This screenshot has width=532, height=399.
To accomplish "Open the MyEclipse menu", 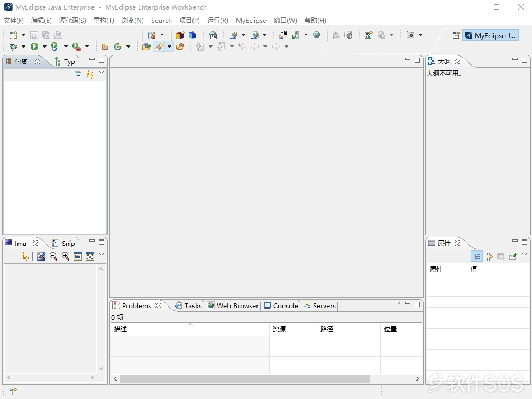I will pos(251,20).
